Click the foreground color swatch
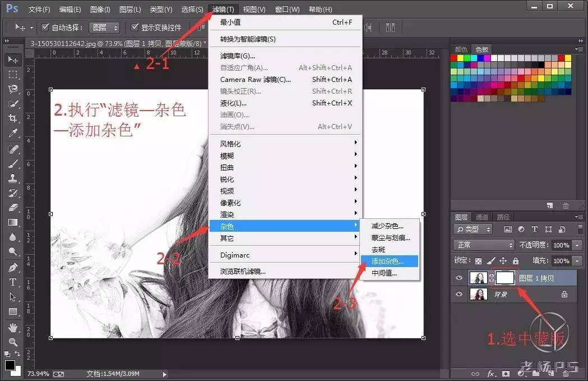Image resolution: width=588 pixels, height=381 pixels. [x=10, y=365]
